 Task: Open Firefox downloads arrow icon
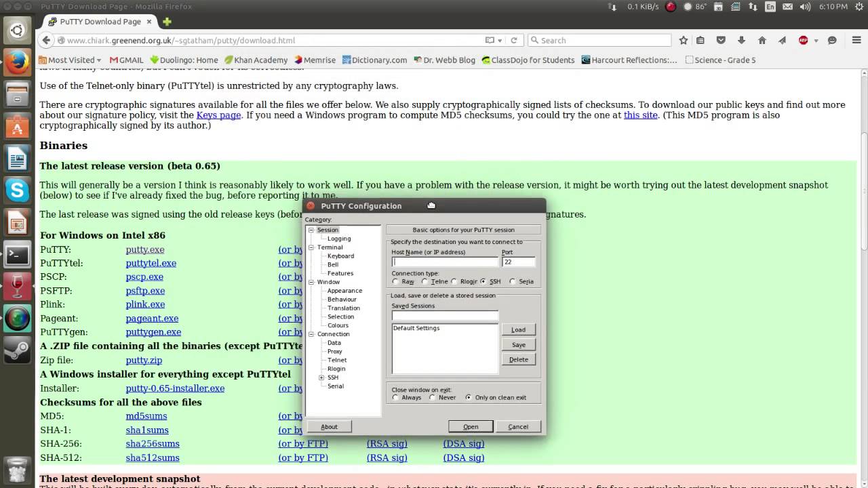[741, 41]
